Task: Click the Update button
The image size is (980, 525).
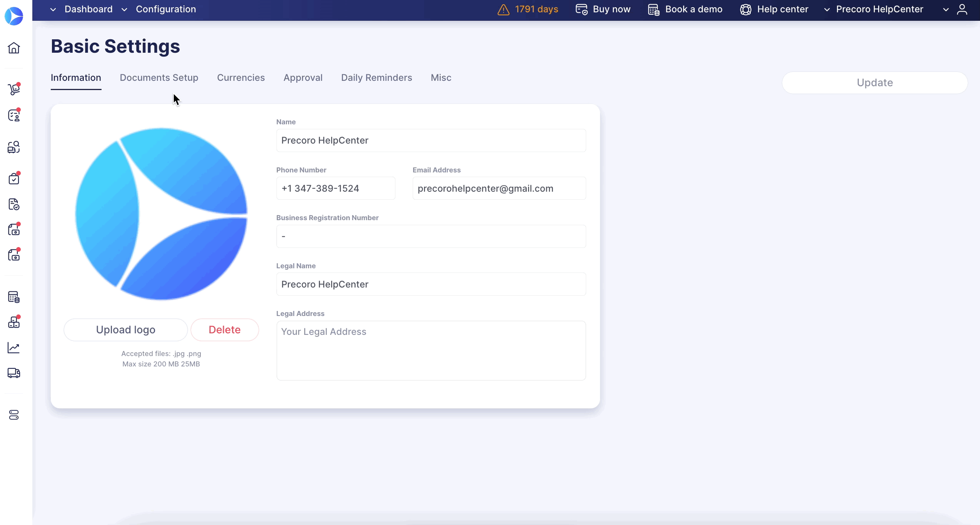Action: pyautogui.click(x=875, y=83)
